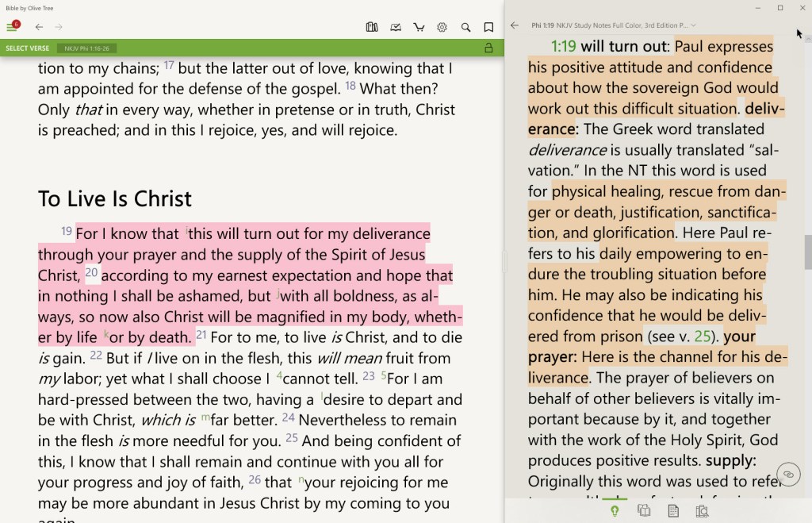
Task: Click the divider handle between the panes
Action: [505, 262]
